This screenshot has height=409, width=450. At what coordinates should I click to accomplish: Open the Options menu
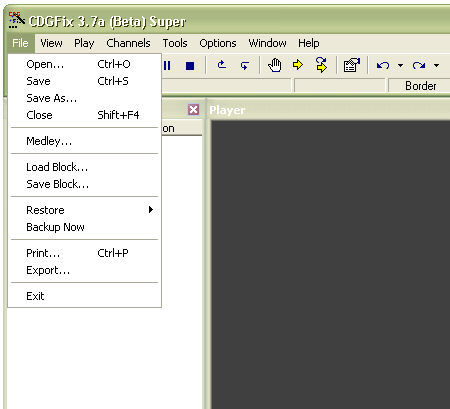pyautogui.click(x=218, y=43)
